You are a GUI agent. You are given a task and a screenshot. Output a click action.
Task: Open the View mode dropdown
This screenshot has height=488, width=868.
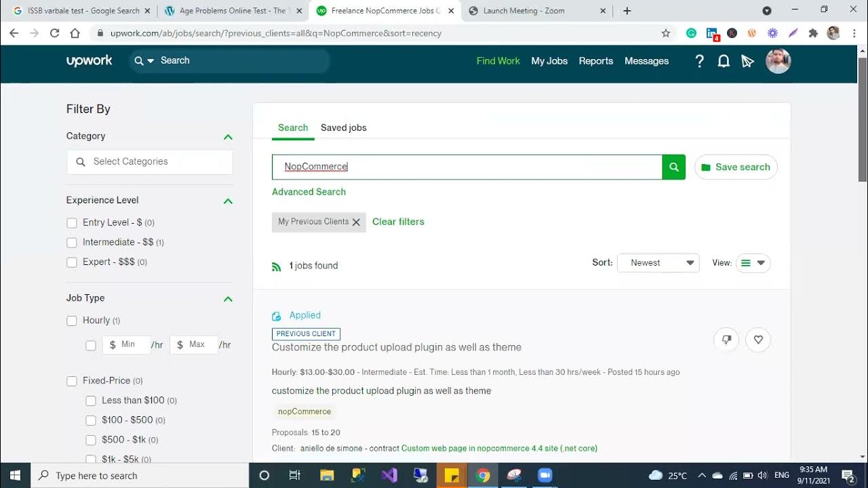coord(753,263)
